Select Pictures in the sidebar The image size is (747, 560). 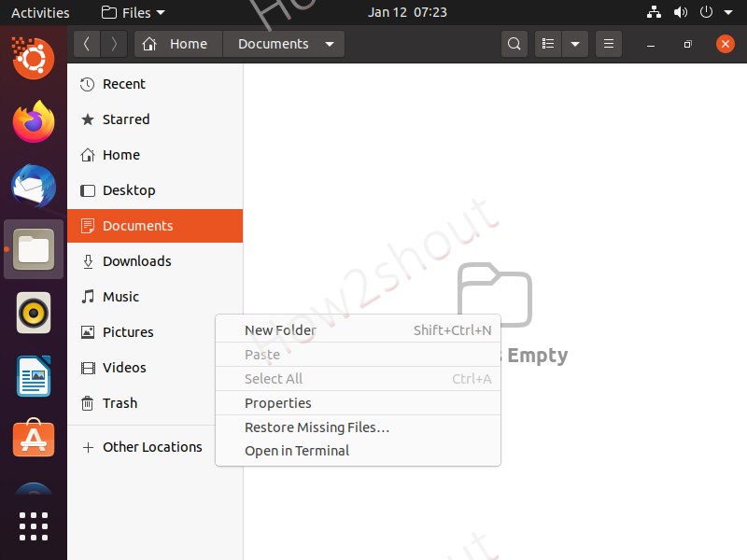[129, 331]
